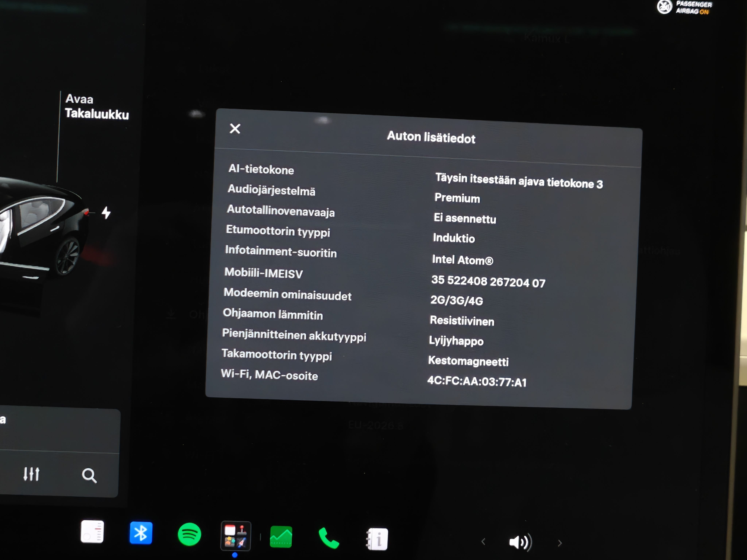
Task: Close the Auton lisätiedot dialog
Action: (235, 129)
